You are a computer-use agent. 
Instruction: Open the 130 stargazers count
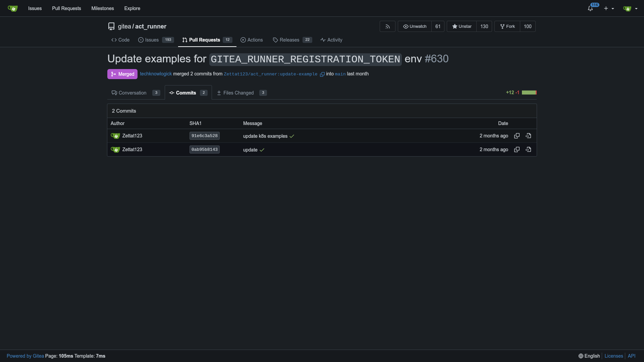point(484,26)
